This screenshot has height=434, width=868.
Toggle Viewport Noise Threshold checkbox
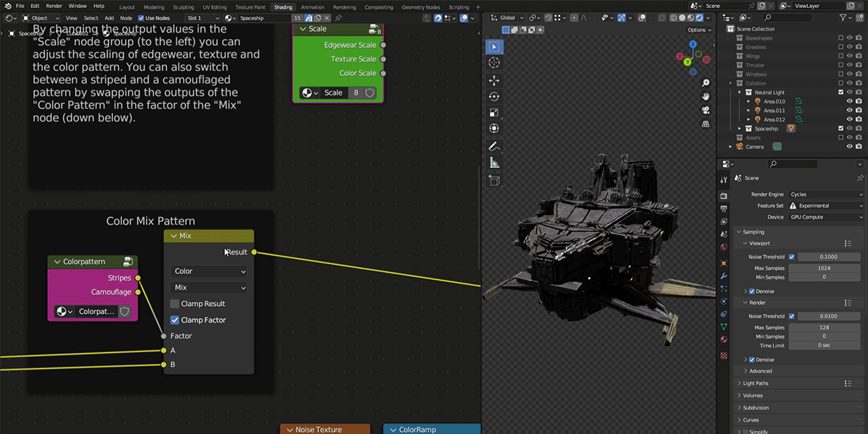pyautogui.click(x=791, y=257)
